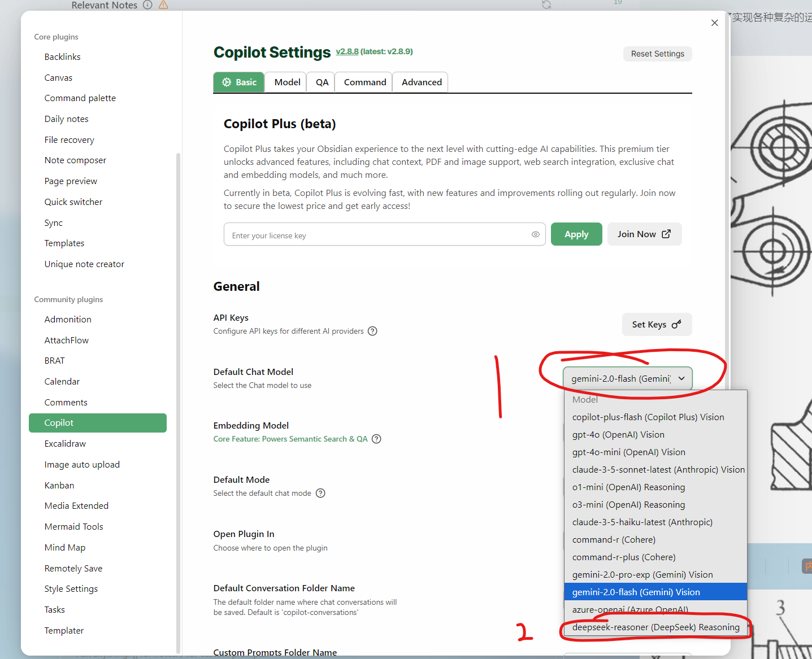Viewport: 812px width, 659px height.
Task: Open Backlinks core plugin settings
Action: point(98,57)
